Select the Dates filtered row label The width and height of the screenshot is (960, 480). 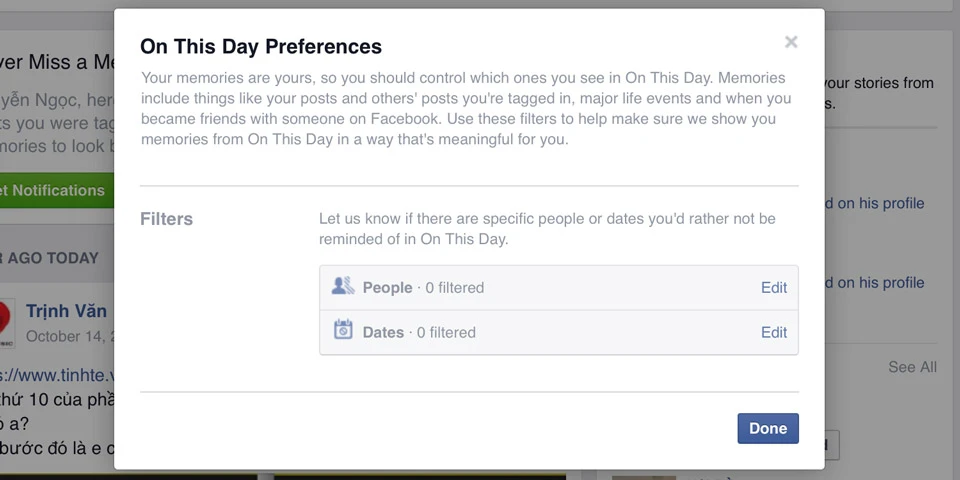click(x=419, y=332)
